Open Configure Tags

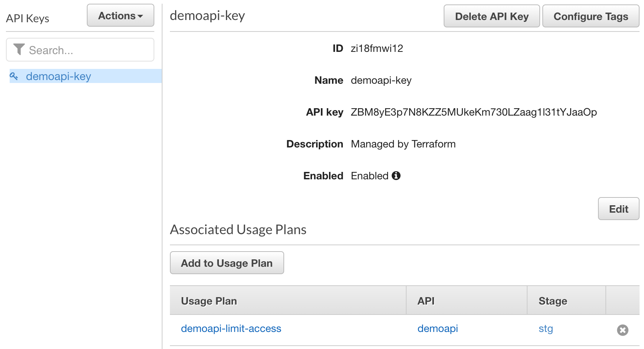coord(591,16)
